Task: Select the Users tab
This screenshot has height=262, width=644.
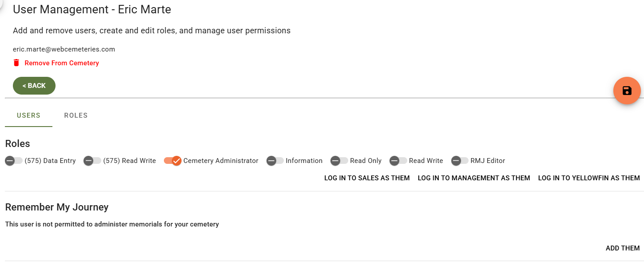Action: 28,115
